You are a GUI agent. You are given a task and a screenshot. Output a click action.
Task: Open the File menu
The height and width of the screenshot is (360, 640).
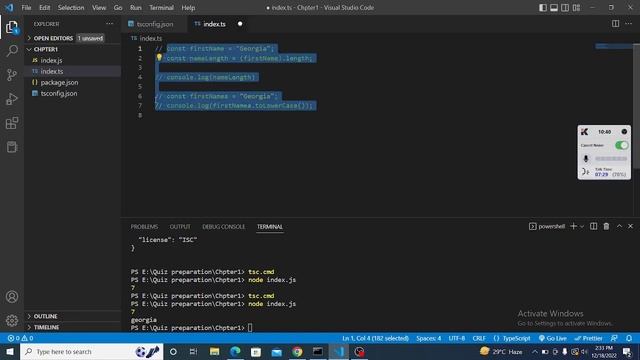pos(26,8)
